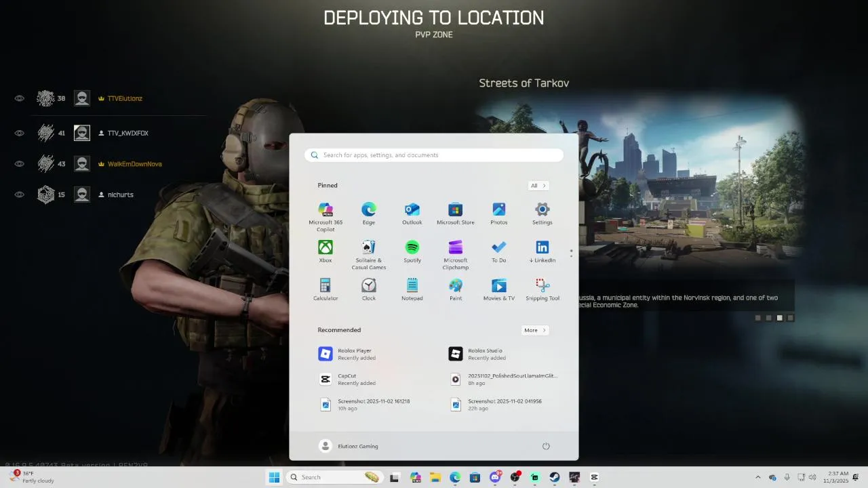This screenshot has height=488, width=868.
Task: Launch Snipping Tool pinned app
Action: (542, 290)
